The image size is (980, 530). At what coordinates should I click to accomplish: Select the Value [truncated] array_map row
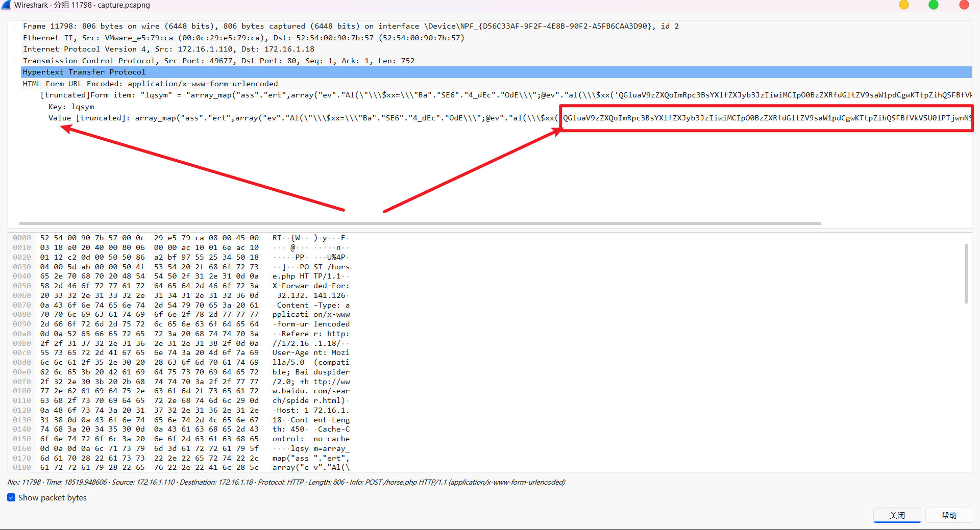point(509,118)
